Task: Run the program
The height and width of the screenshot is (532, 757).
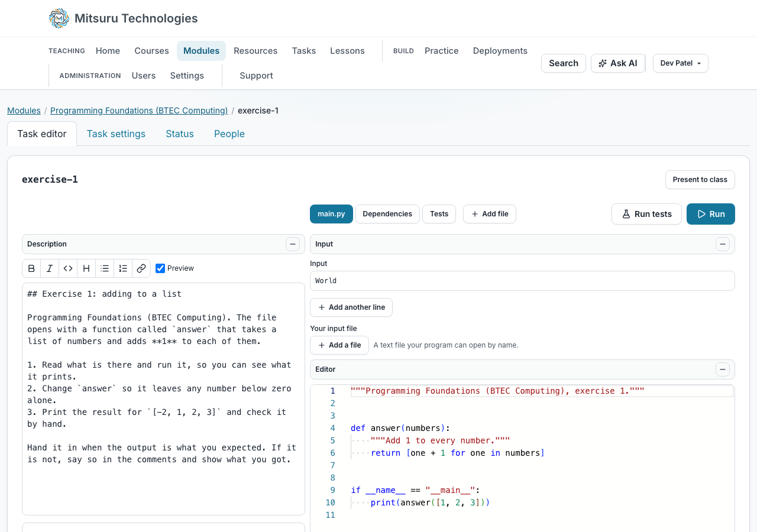Action: [x=711, y=214]
